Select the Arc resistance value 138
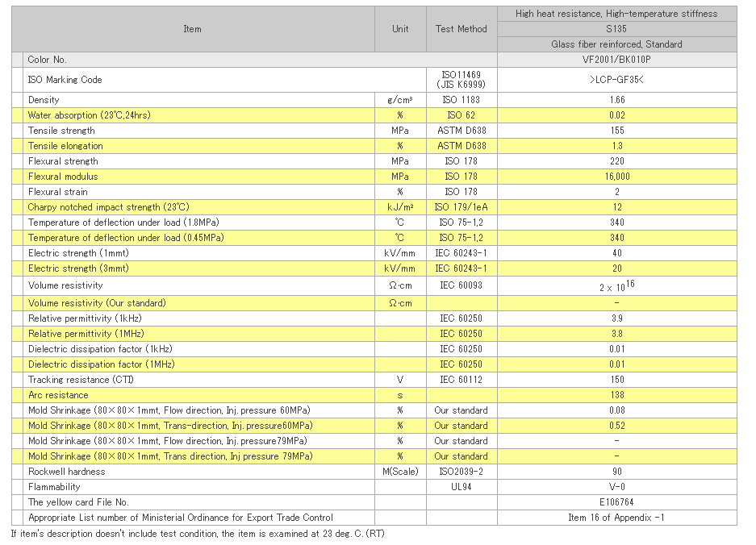The width and height of the screenshot is (756, 545). pos(616,395)
